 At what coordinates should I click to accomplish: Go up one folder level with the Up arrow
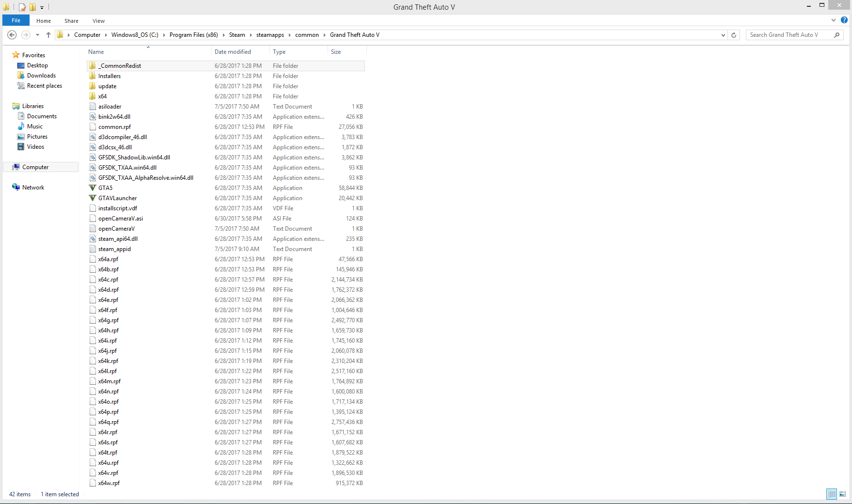click(x=48, y=35)
